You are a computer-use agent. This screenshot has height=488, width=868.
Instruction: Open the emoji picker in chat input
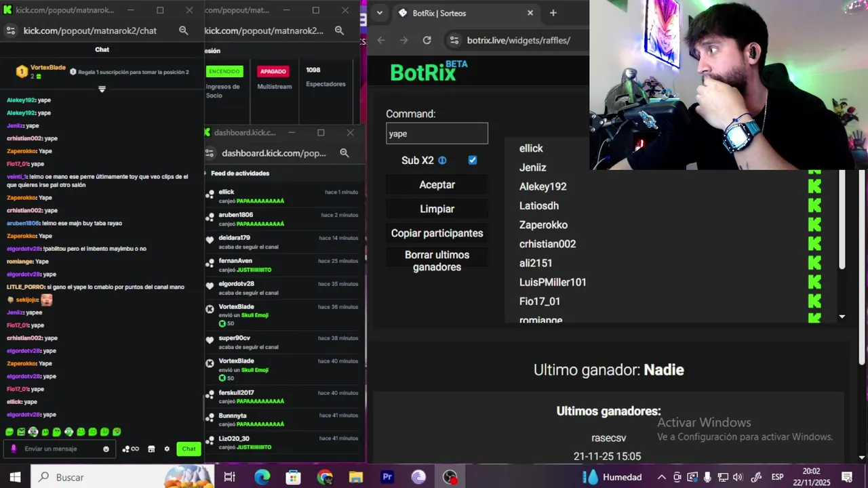click(x=106, y=449)
